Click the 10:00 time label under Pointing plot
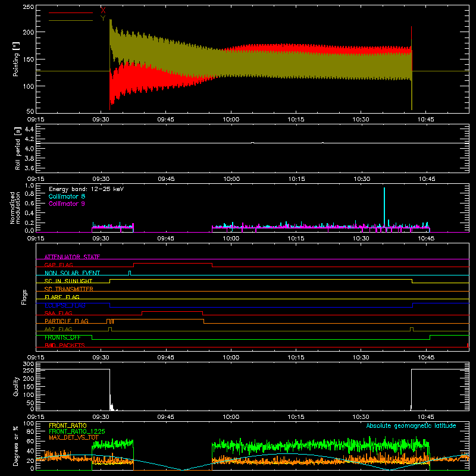This screenshot has height=476, width=476. click(x=231, y=120)
